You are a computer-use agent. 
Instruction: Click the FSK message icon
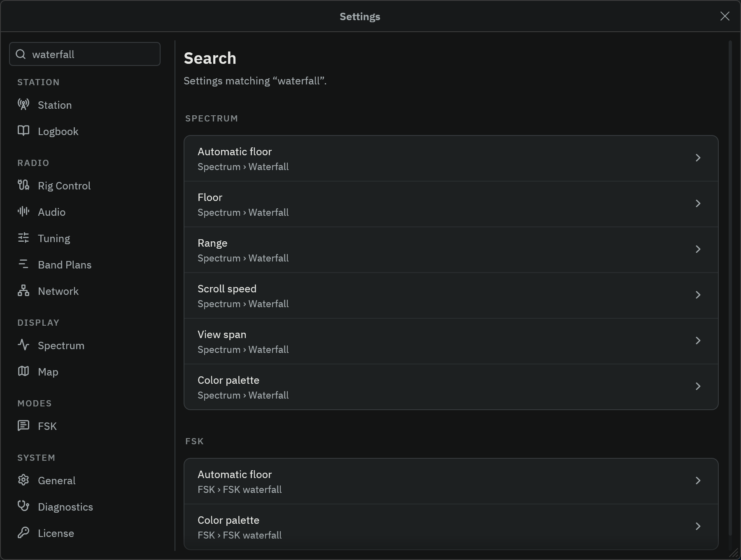click(23, 426)
